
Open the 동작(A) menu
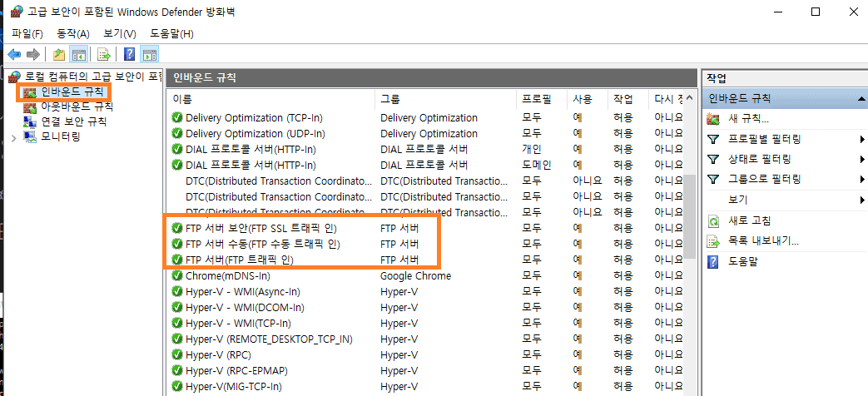(x=73, y=34)
